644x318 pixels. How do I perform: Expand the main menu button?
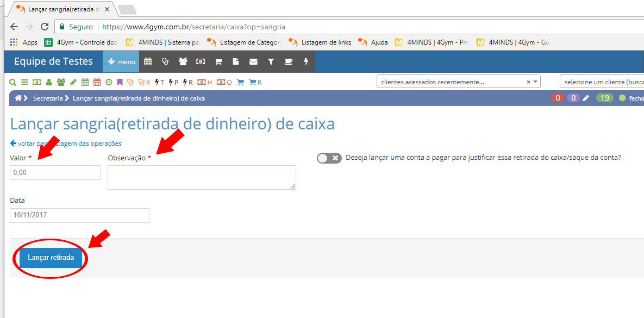pyautogui.click(x=121, y=62)
